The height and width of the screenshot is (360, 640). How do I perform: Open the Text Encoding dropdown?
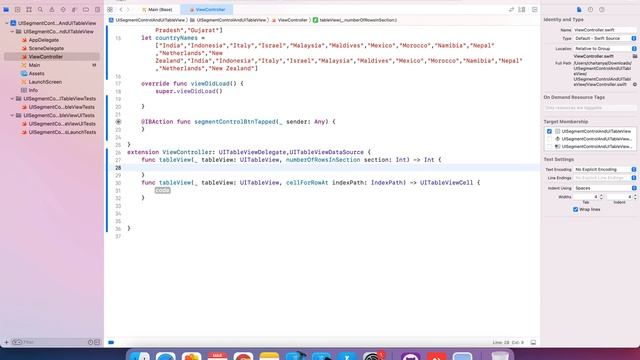[605, 169]
